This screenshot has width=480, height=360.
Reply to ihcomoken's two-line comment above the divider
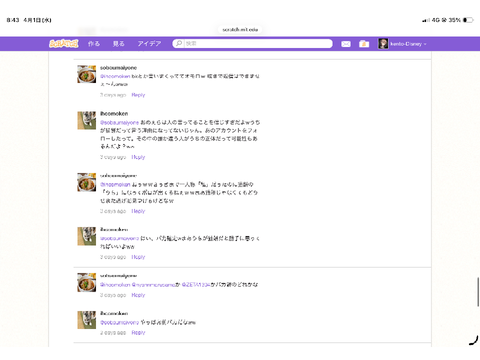138,257
